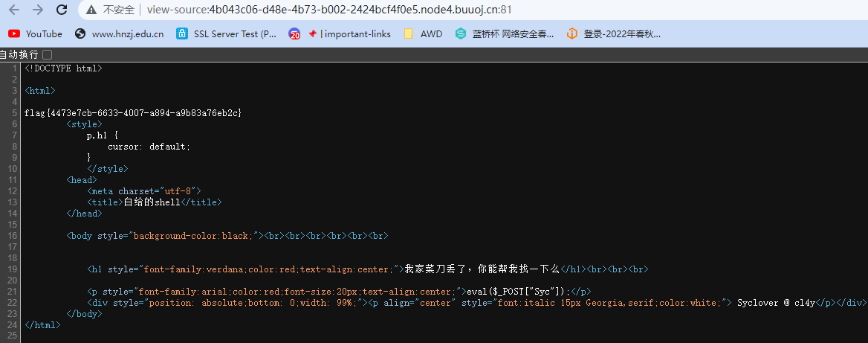Click the </style> closing tag

[108, 168]
